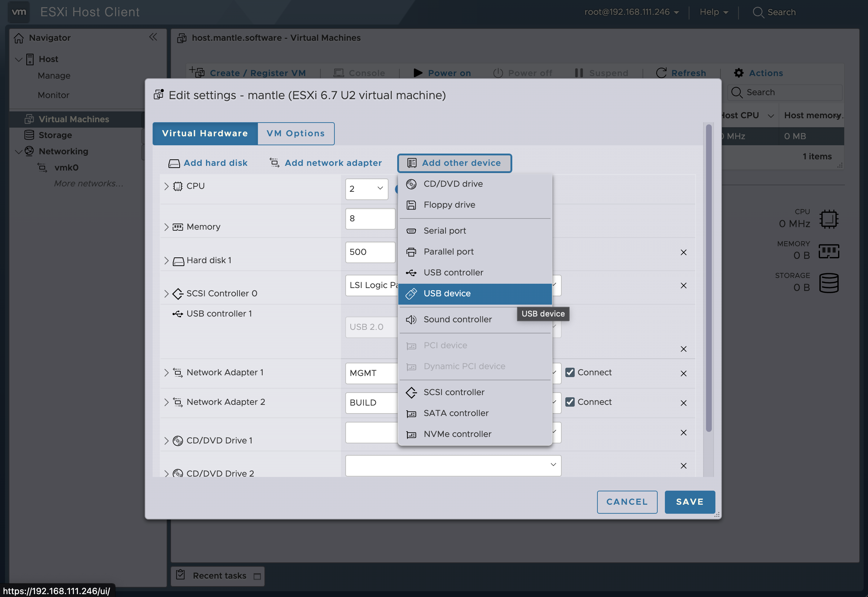Click the dialog's vertical scrollbar
The image size is (868, 597).
tap(708, 278)
